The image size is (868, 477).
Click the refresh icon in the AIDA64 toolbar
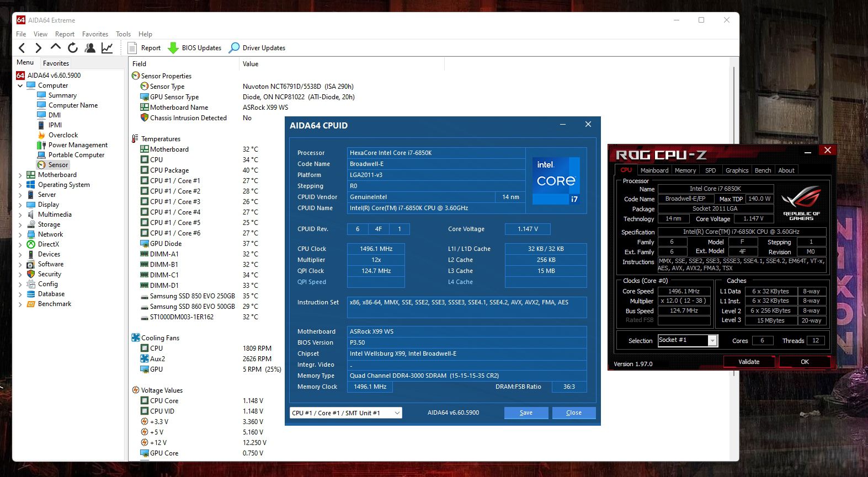tap(73, 48)
